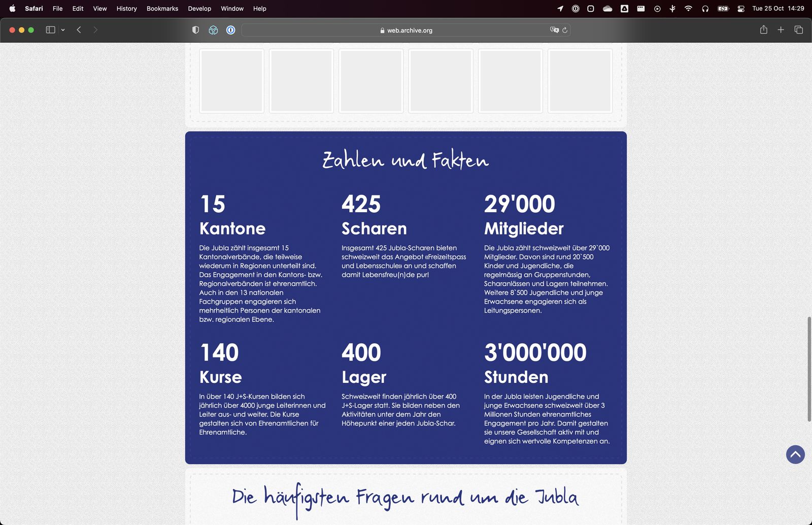Open the Wi-Fi menu
The height and width of the screenshot is (525, 812).
(x=688, y=8)
